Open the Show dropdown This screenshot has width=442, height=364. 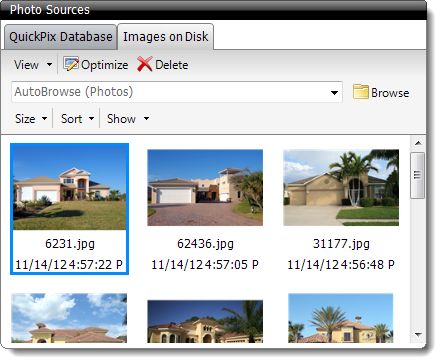[128, 119]
